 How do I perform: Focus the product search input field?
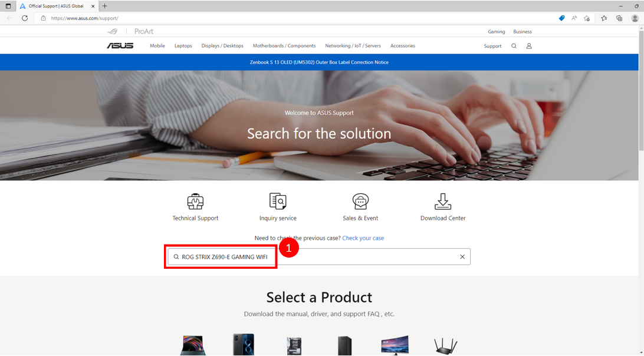(x=319, y=256)
